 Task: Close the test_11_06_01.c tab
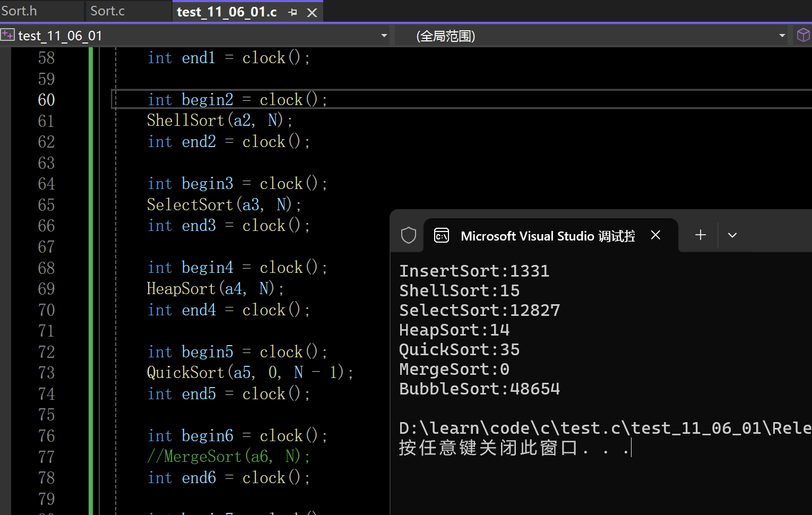coord(312,12)
